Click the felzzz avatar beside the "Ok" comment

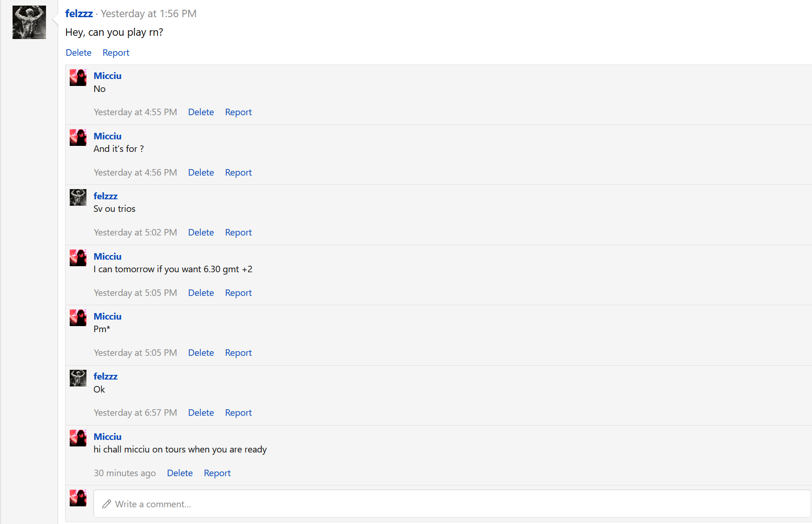click(78, 378)
